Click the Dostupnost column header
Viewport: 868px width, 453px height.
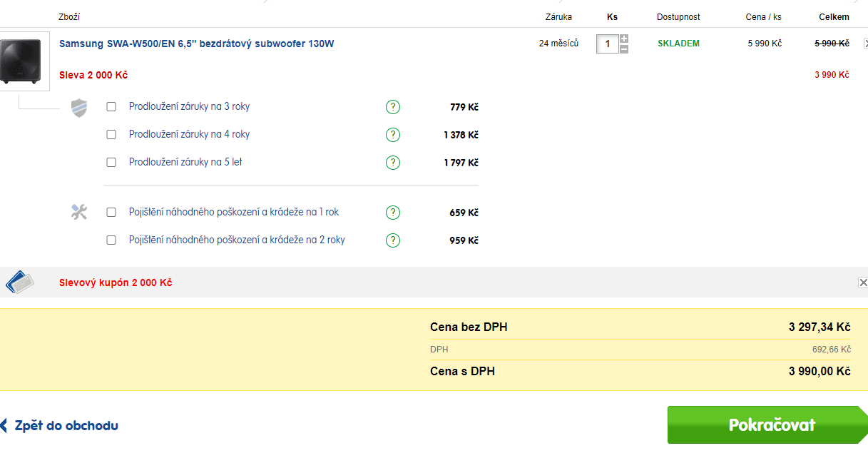[x=678, y=16]
